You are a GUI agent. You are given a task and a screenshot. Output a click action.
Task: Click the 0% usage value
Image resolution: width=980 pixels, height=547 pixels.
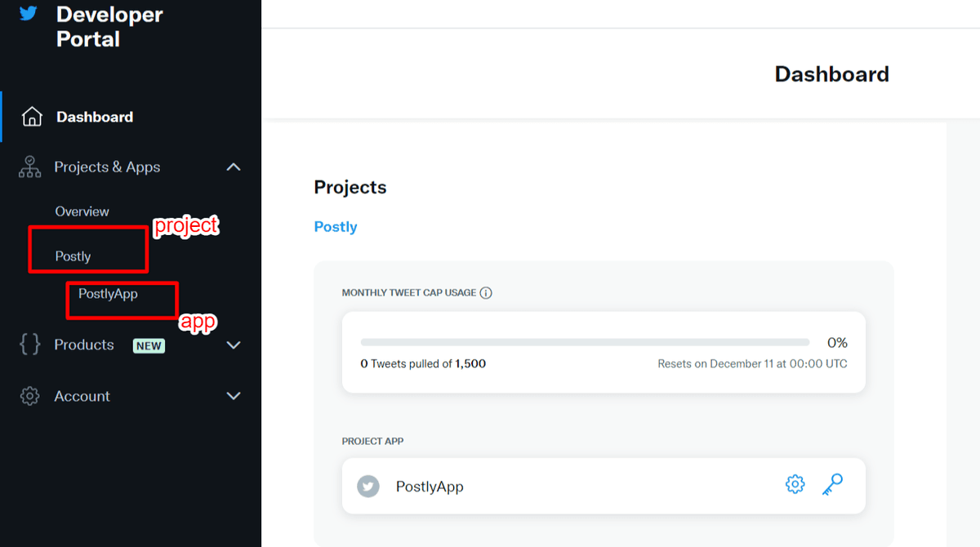point(837,342)
